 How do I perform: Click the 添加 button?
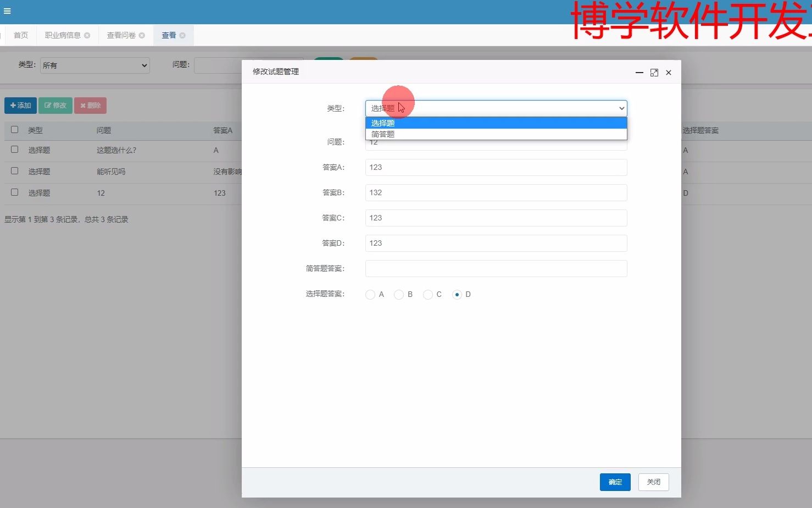tap(20, 106)
